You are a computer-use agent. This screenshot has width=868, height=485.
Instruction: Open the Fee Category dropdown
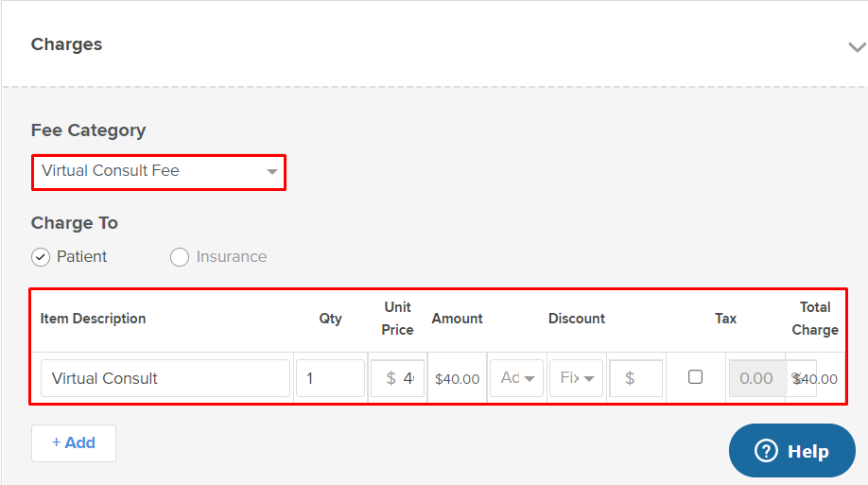[x=159, y=172]
